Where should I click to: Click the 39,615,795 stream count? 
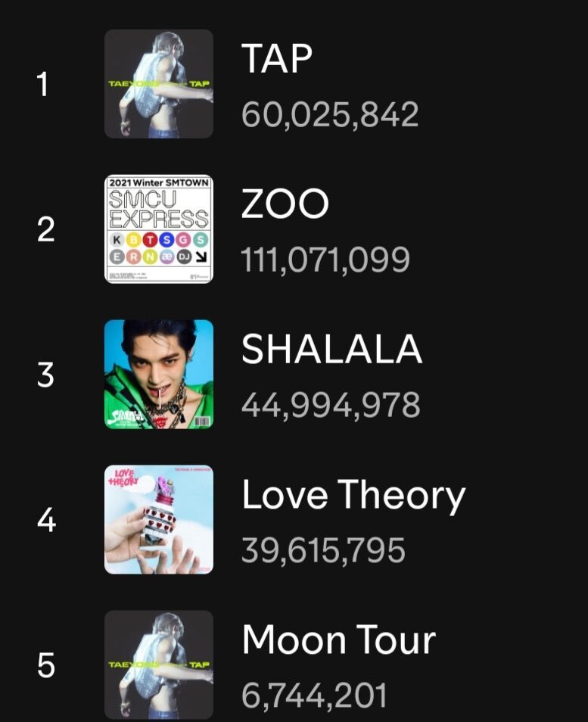[323, 550]
